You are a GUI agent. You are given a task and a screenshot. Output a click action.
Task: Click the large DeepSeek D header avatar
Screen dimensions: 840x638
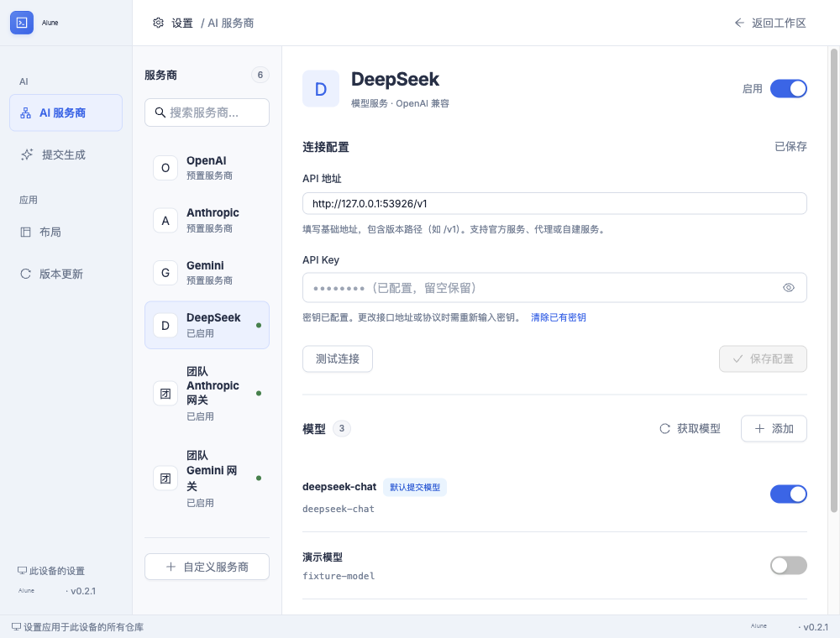321,89
